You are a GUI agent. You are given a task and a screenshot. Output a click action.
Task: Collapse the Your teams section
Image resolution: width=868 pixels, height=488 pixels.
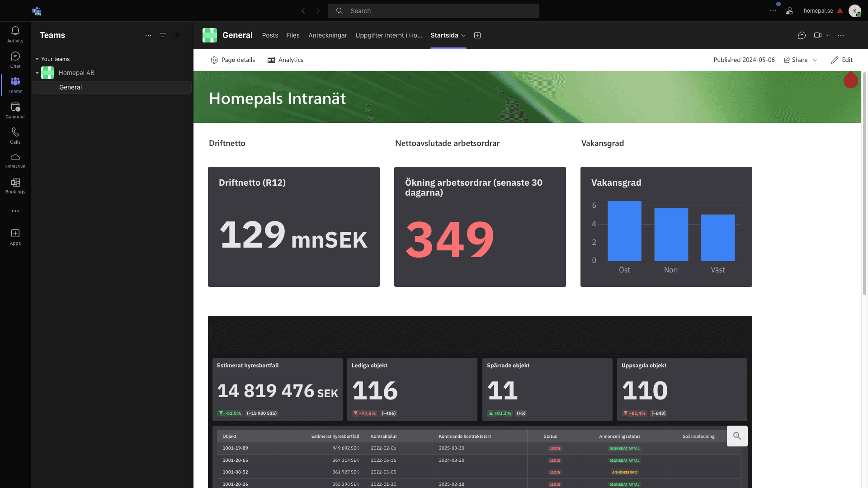click(37, 59)
